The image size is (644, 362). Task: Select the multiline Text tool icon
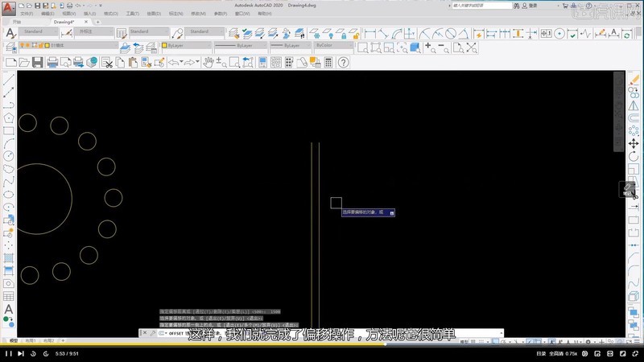click(x=9, y=309)
